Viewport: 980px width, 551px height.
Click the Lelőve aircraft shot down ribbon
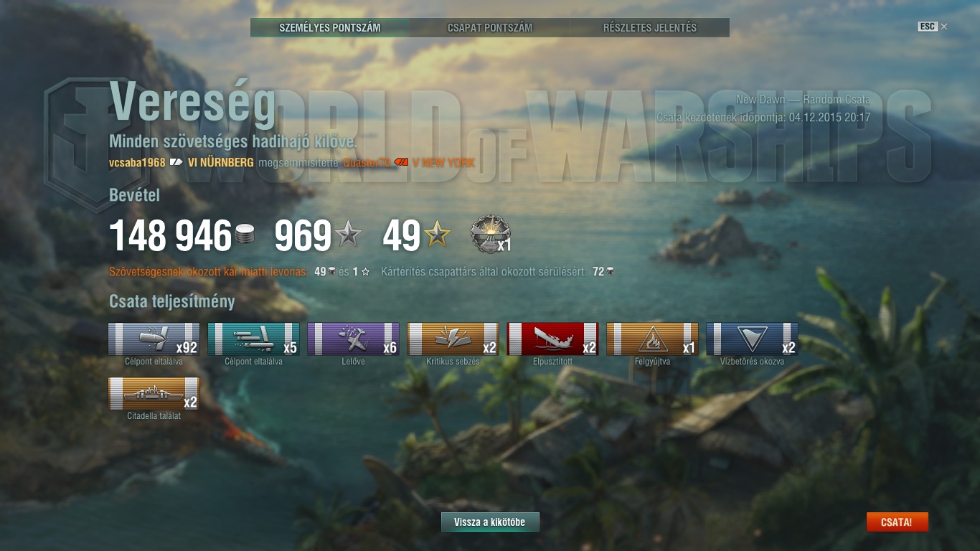coord(354,339)
